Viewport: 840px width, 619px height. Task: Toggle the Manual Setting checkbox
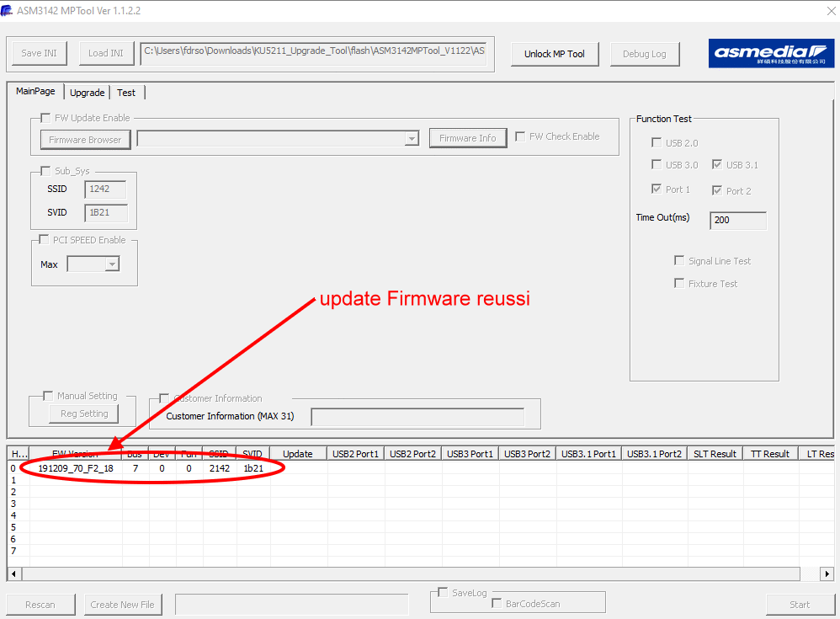click(x=48, y=396)
